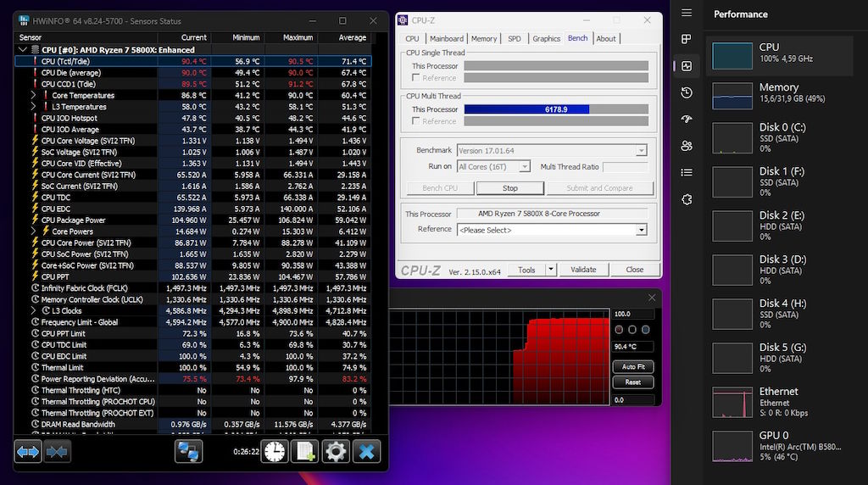Click Validate button in CPU-Z
This screenshot has height=485, width=868.
(583, 270)
